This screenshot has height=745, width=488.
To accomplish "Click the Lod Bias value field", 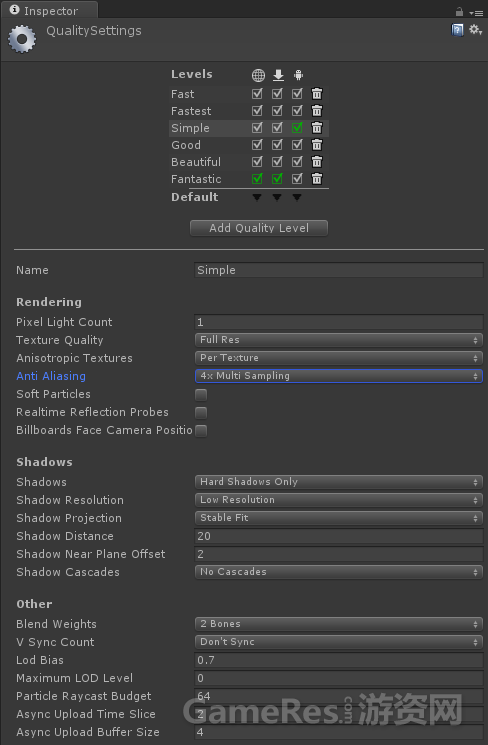I will [x=339, y=660].
